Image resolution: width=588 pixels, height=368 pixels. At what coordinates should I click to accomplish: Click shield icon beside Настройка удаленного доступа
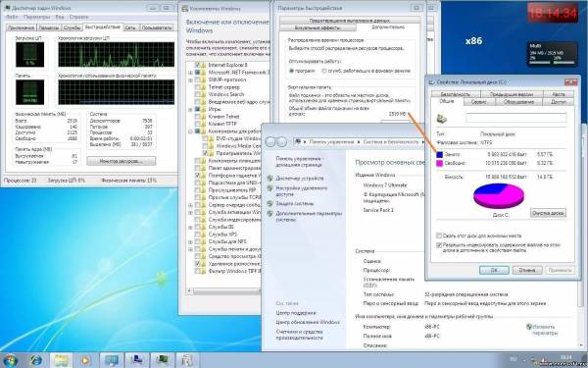[x=269, y=188]
